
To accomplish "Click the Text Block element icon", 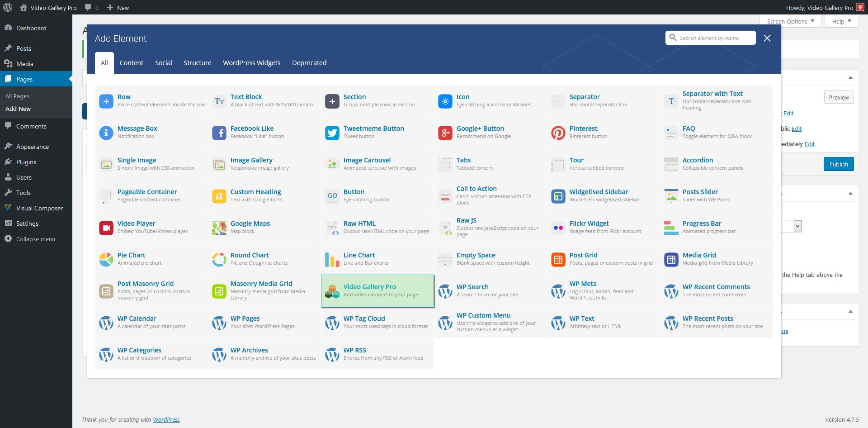I will (219, 101).
